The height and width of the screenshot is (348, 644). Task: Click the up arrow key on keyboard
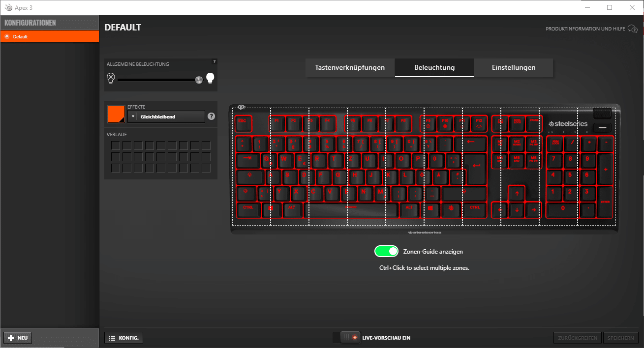pos(516,194)
